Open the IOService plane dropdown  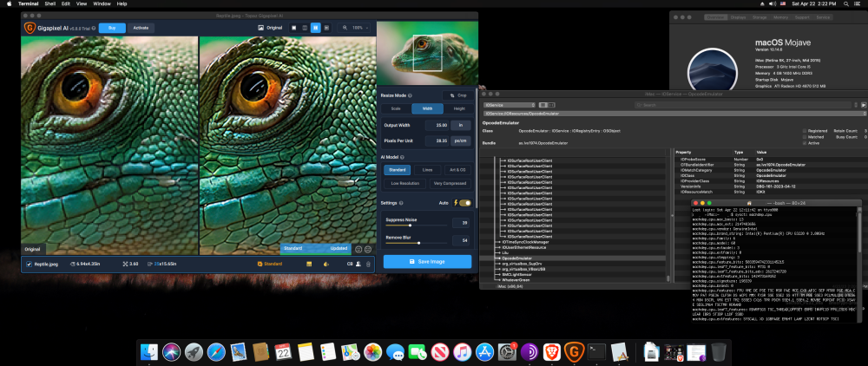[510, 104]
